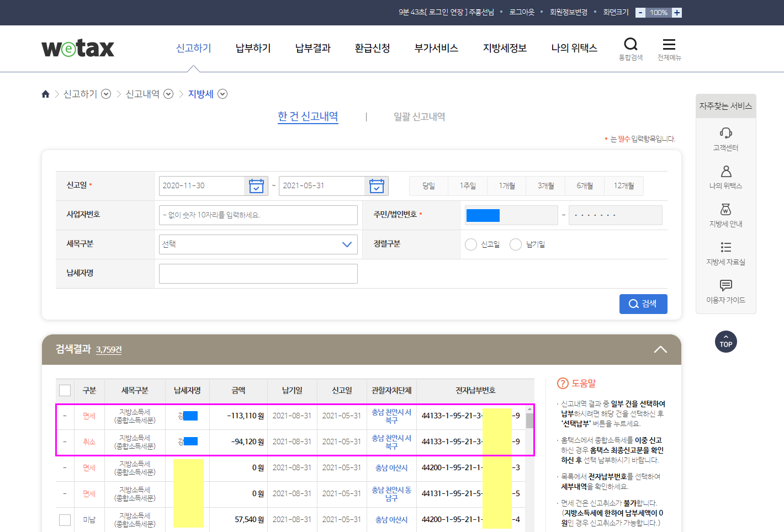Open 이용자 가이드 sidebar icon
Image resolution: width=784 pixels, height=532 pixels.
click(x=725, y=285)
